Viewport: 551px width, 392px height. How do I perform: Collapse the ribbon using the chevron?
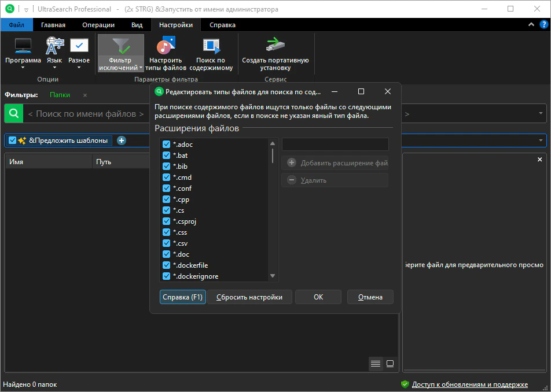(x=532, y=25)
